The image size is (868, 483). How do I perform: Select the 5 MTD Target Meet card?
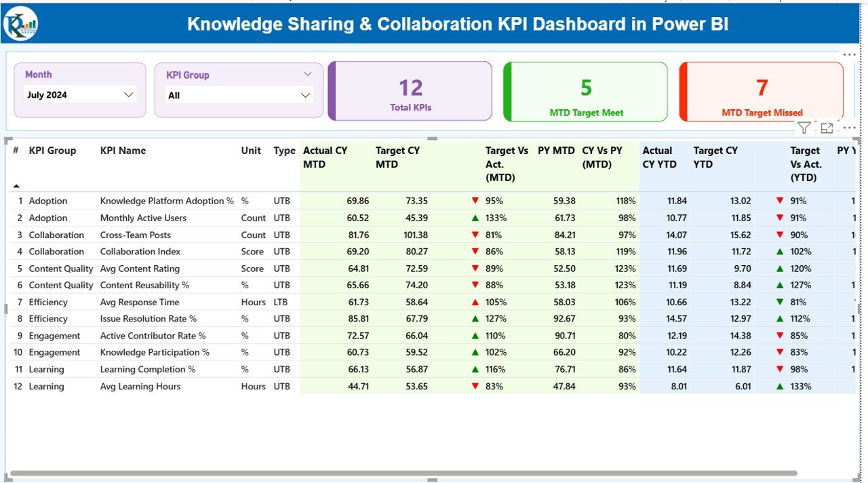pos(585,91)
